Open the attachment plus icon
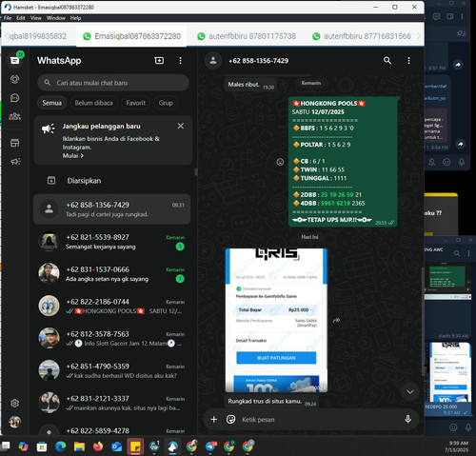Viewport: 476px width, 456px height. [214, 420]
